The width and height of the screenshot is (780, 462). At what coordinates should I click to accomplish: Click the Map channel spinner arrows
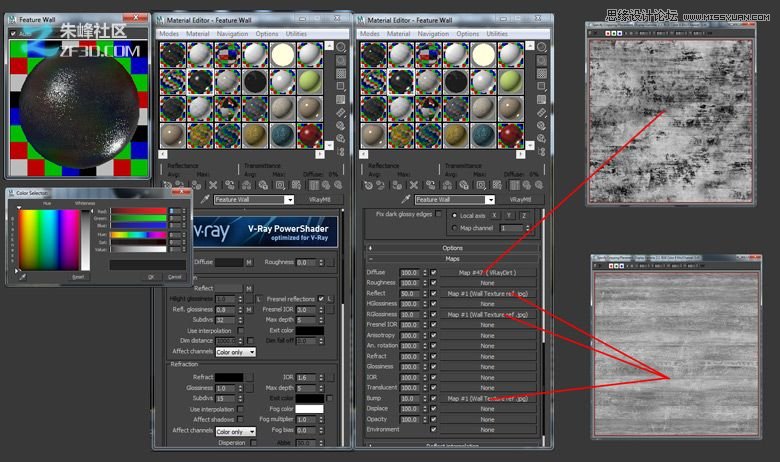pyautogui.click(x=527, y=228)
